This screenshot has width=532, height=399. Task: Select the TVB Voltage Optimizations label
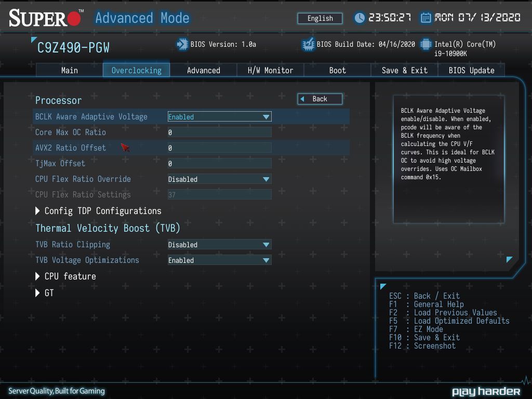87,260
